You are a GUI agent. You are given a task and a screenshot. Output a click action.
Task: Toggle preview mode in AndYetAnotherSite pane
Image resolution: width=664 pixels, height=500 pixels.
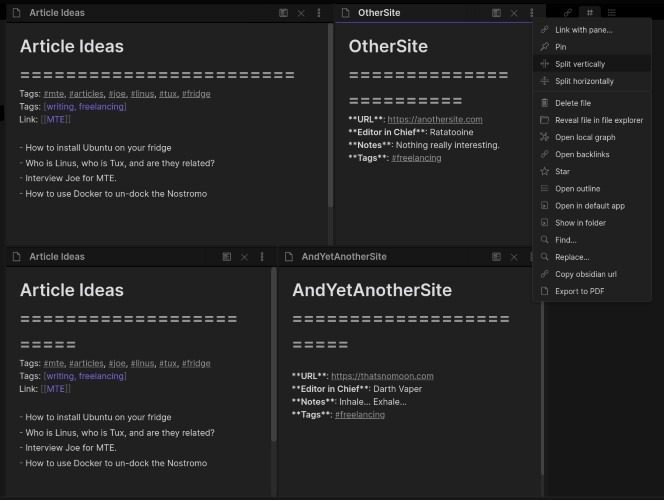496,257
